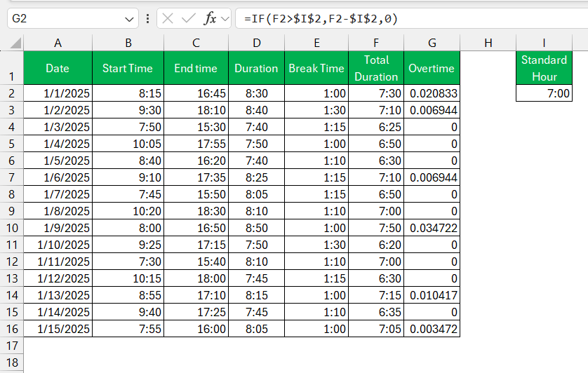Viewport: 588px width, 373px height.
Task: Click the Name Box showing G2
Action: [73, 18]
